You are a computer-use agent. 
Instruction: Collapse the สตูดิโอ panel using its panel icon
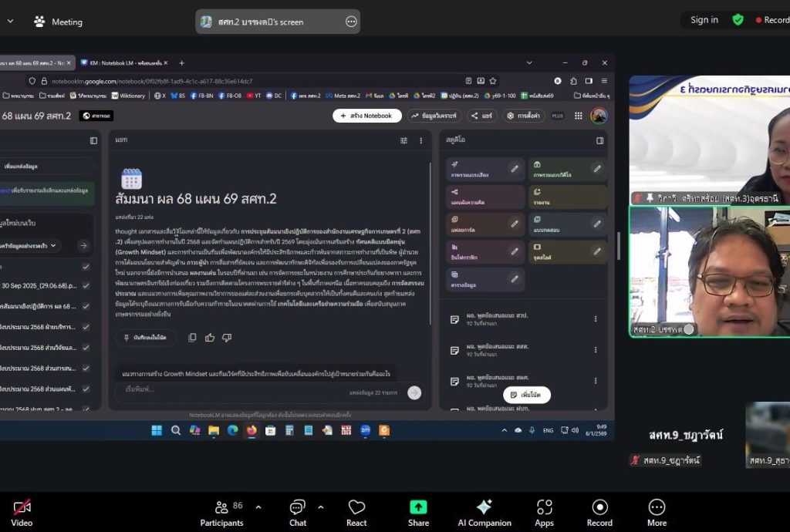coord(599,140)
